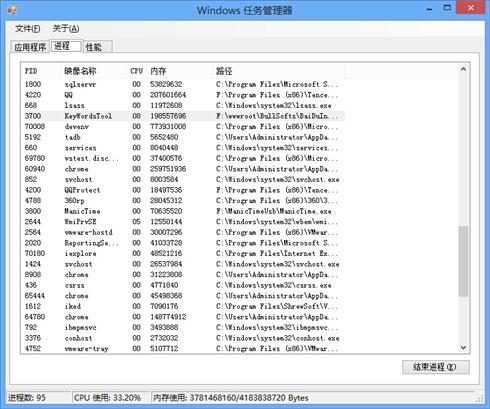
Task: Open the 文件(F) menu
Action: (27, 29)
